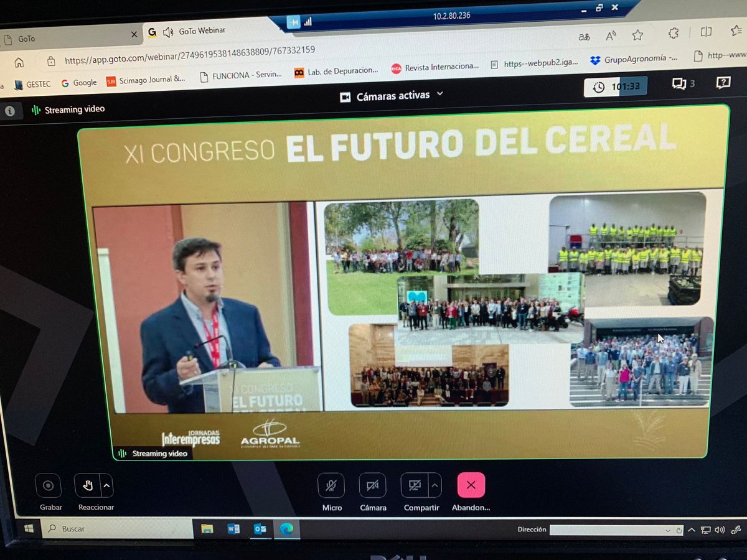The image size is (747, 560).
Task: Expand the Dirección address dropdown arrow
Action: pos(669,531)
